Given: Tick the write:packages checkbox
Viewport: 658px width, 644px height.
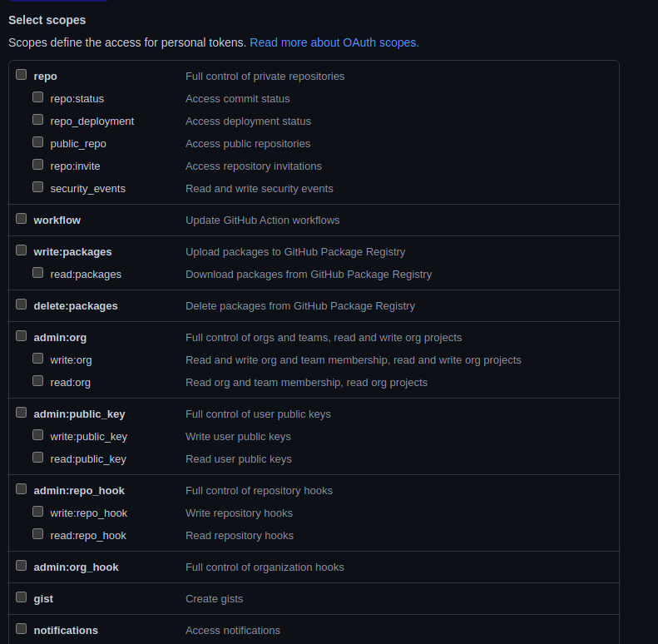Looking at the screenshot, I should pyautogui.click(x=22, y=250).
